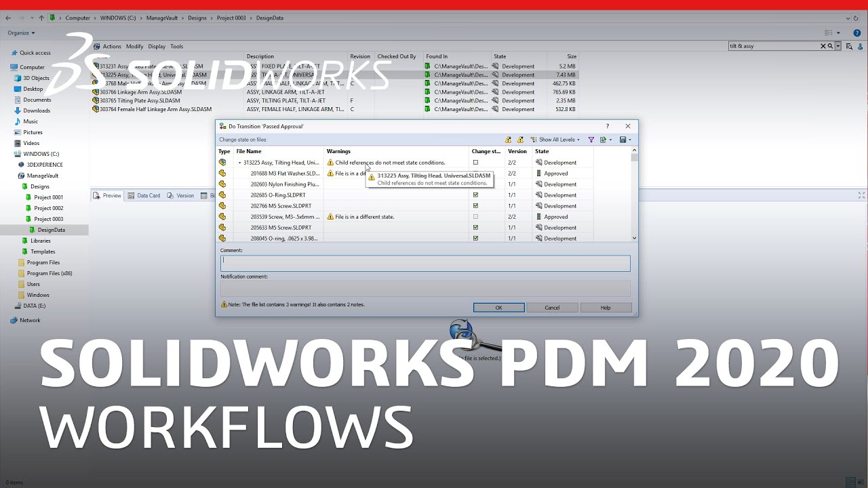Click the user profile icon near search
Viewport: 868px width, 488px height.
tap(859, 46)
